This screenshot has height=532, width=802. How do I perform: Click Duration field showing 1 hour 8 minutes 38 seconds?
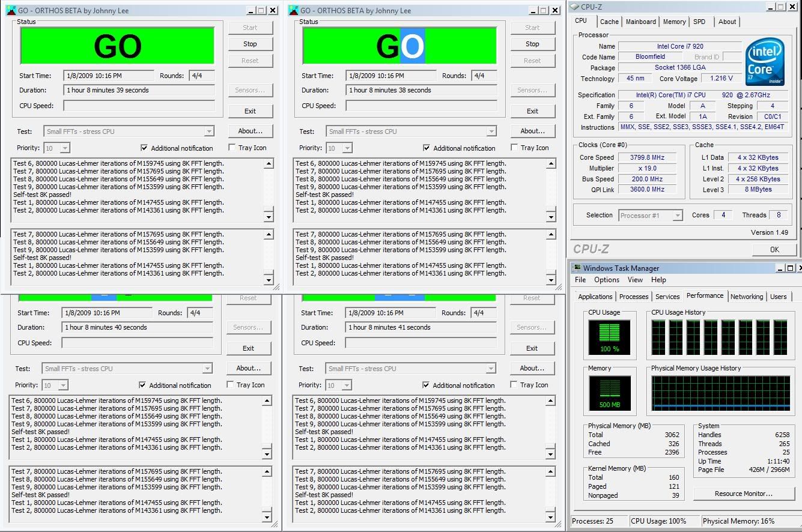click(x=421, y=90)
